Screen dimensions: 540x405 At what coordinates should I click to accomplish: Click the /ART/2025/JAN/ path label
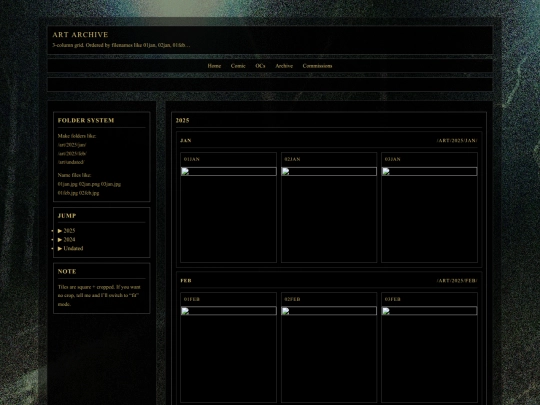457,141
